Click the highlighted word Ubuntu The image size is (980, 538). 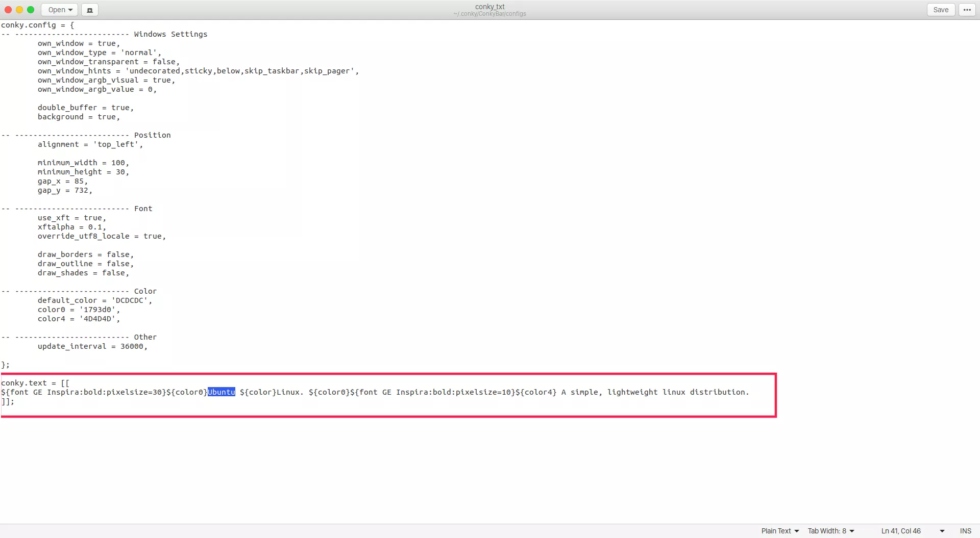221,392
